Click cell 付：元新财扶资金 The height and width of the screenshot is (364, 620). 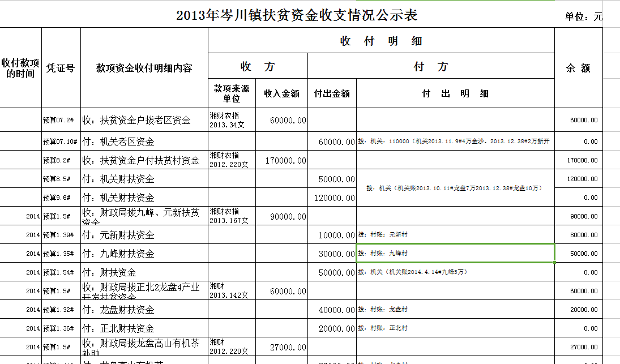144,235
